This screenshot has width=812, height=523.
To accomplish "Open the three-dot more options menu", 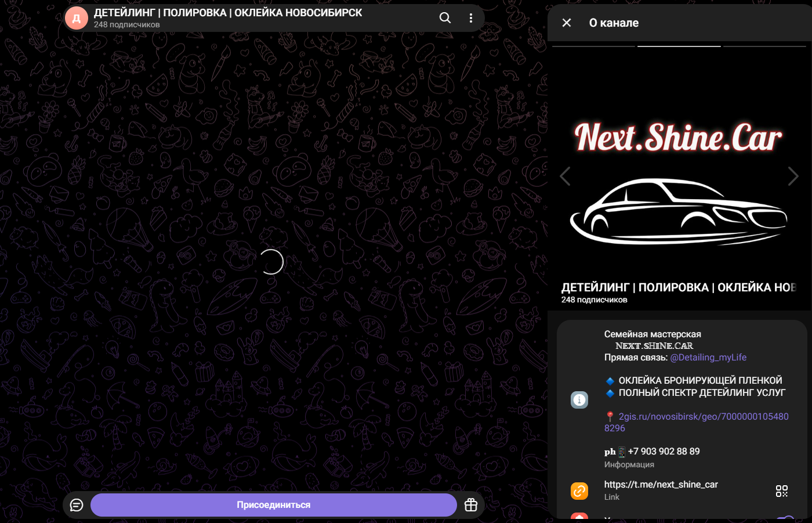I will click(471, 18).
